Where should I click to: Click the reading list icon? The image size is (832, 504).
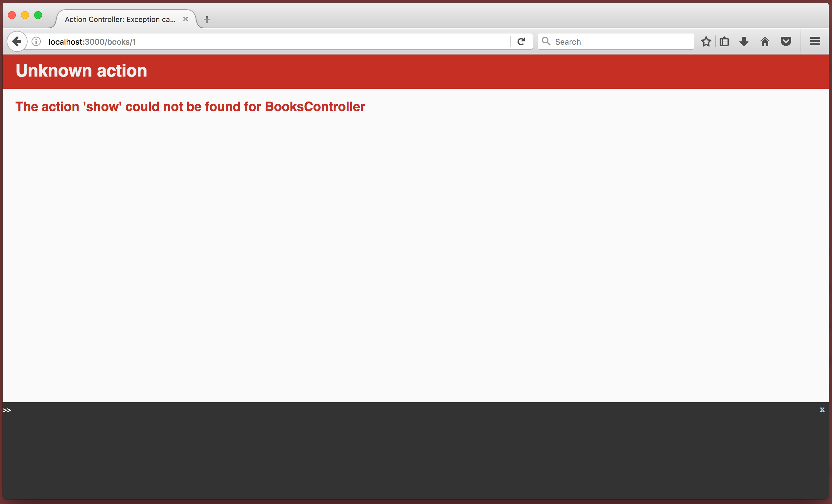click(x=725, y=42)
